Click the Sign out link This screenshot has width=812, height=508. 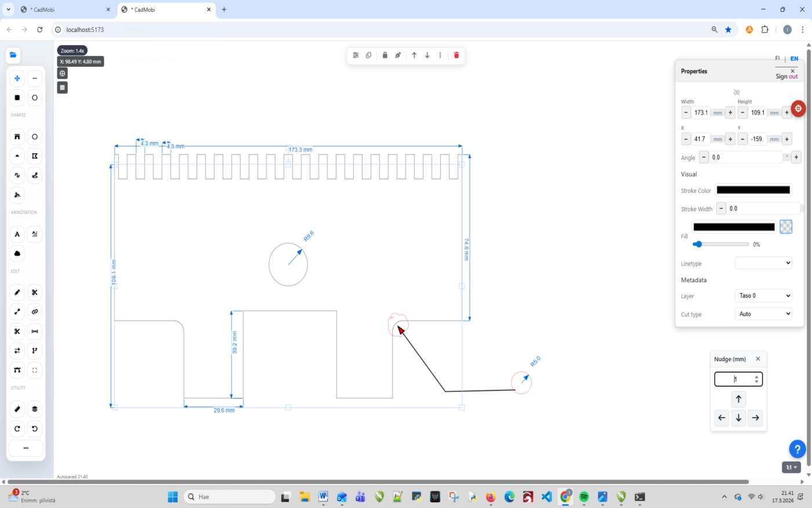786,76
